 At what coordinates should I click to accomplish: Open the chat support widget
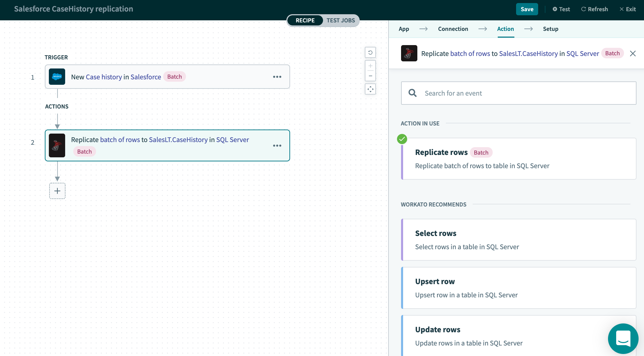[x=623, y=339]
